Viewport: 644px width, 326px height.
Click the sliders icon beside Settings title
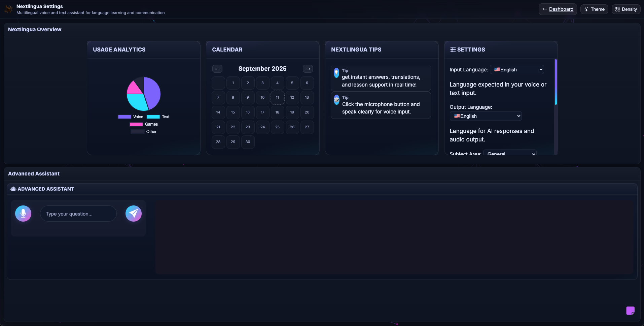pyautogui.click(x=453, y=50)
